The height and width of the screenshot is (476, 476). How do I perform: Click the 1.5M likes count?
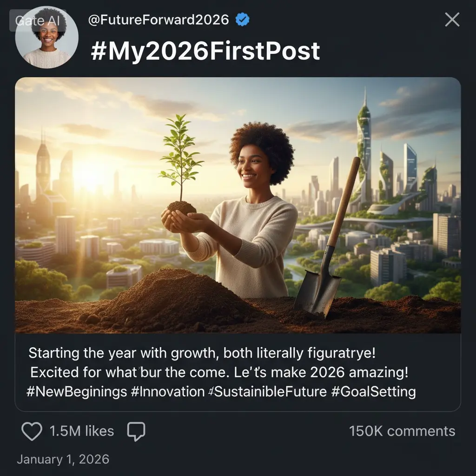[82, 431]
